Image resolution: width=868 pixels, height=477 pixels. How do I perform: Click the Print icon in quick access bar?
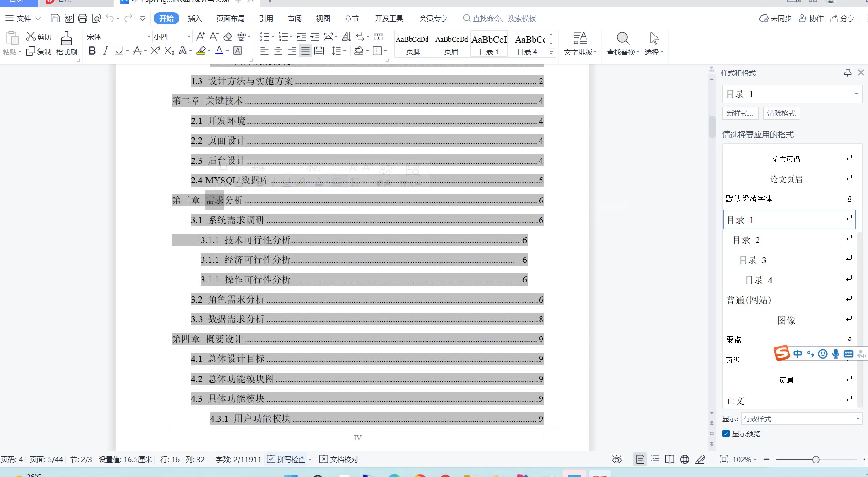pyautogui.click(x=83, y=18)
